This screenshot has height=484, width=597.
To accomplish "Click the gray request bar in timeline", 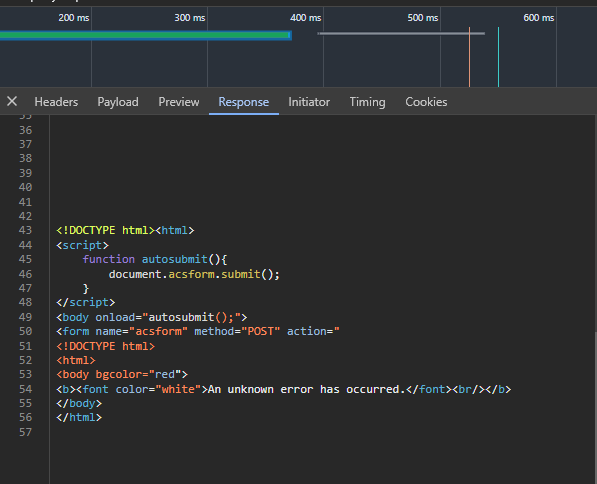I will 401,34.
